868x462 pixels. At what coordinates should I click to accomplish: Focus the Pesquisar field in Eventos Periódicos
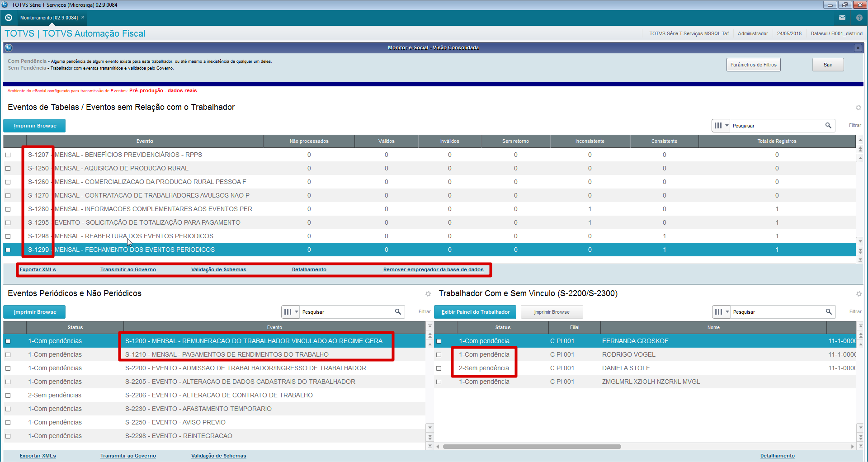(x=347, y=312)
